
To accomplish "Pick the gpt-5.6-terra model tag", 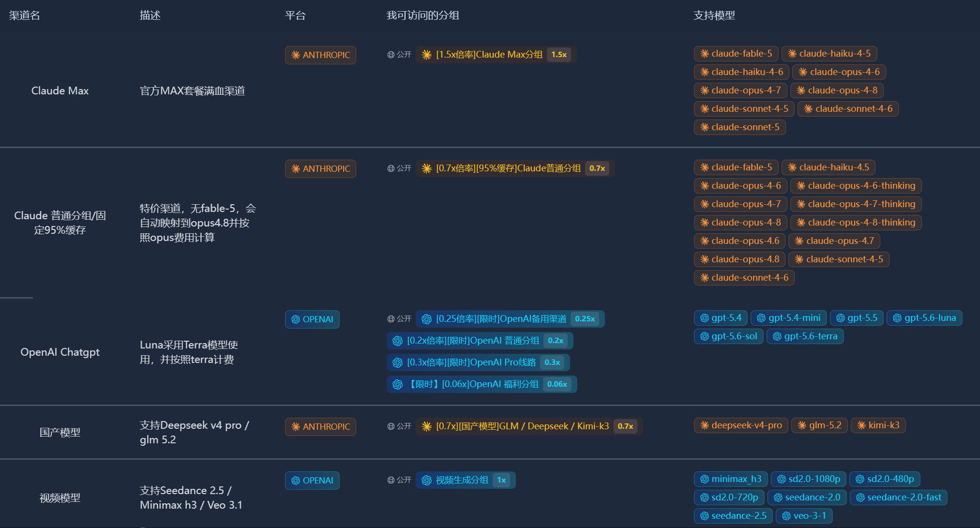I will (805, 336).
